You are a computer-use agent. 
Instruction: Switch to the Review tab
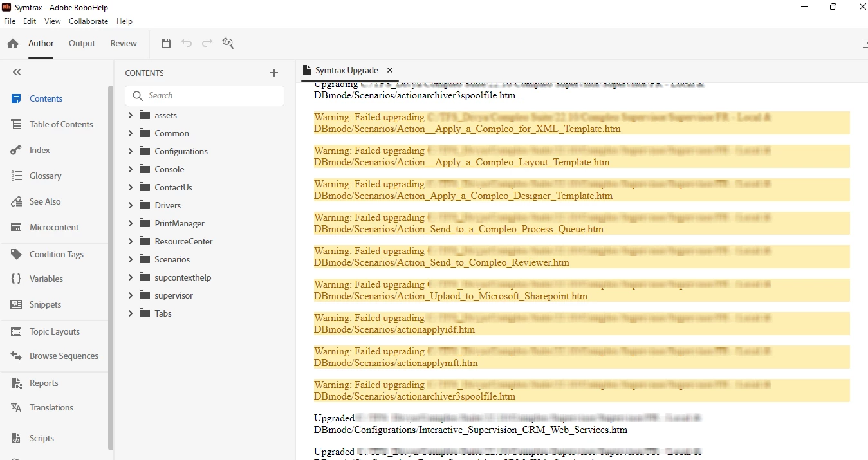[124, 43]
